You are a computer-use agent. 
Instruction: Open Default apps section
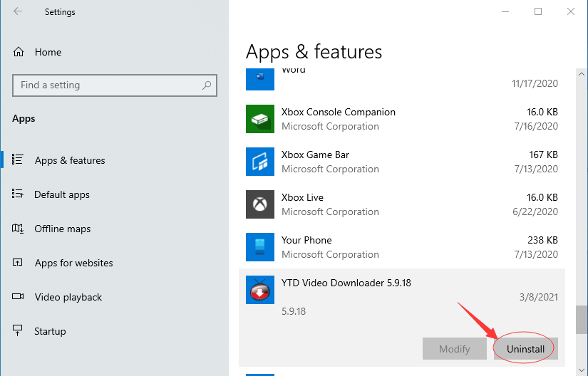62,194
